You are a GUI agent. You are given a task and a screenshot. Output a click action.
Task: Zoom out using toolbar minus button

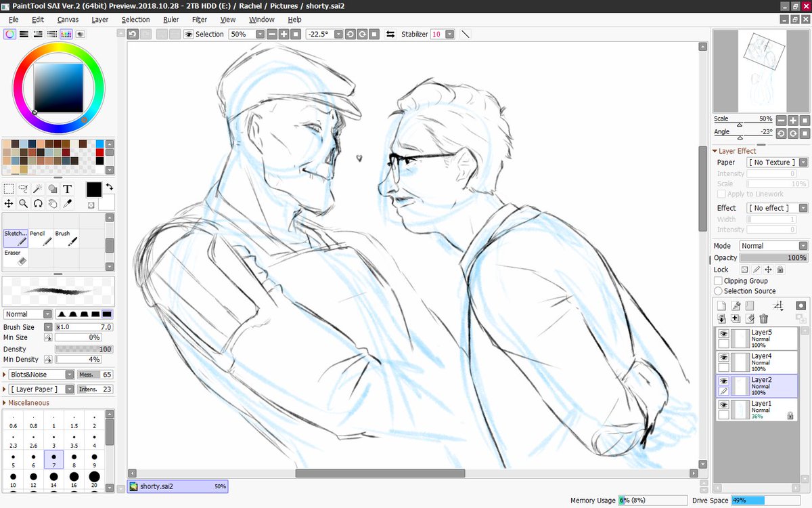click(272, 34)
